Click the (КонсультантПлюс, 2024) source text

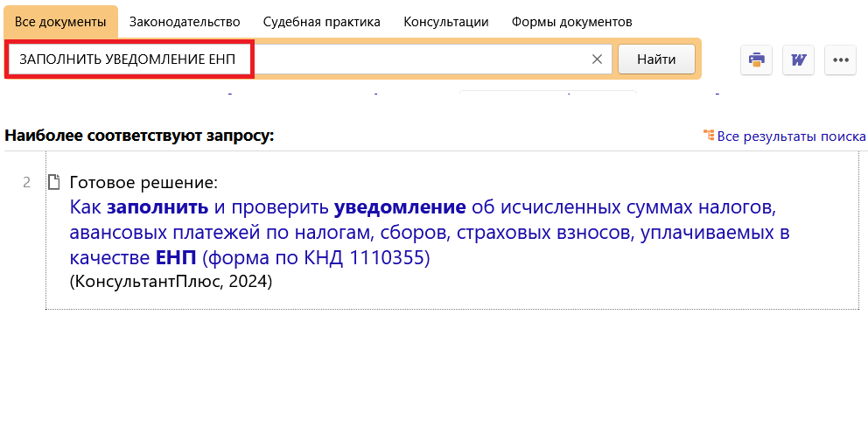[x=171, y=282]
